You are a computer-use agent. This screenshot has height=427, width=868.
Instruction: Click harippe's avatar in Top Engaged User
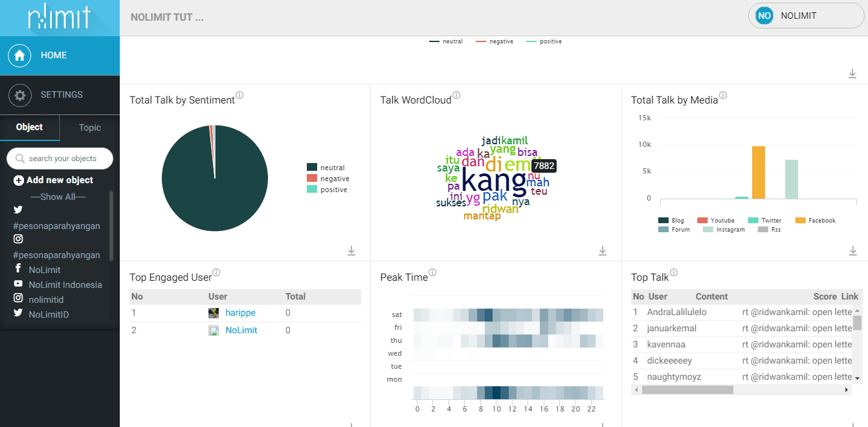214,313
